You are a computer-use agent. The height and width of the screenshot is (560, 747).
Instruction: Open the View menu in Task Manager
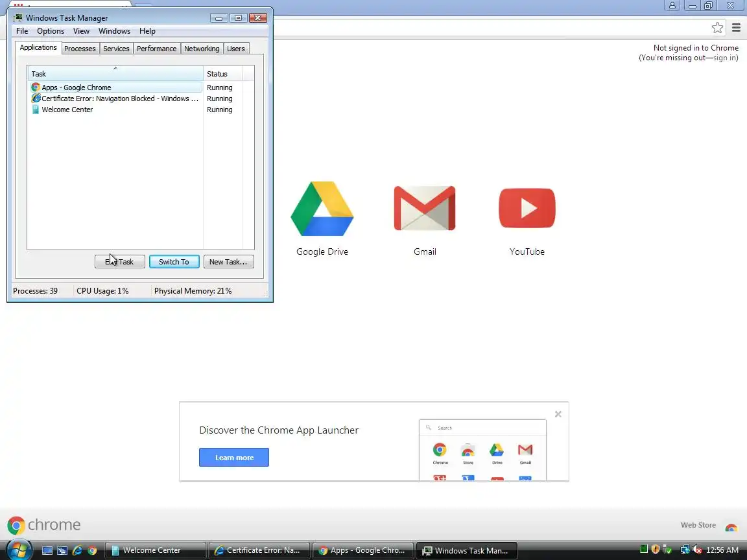point(81,31)
